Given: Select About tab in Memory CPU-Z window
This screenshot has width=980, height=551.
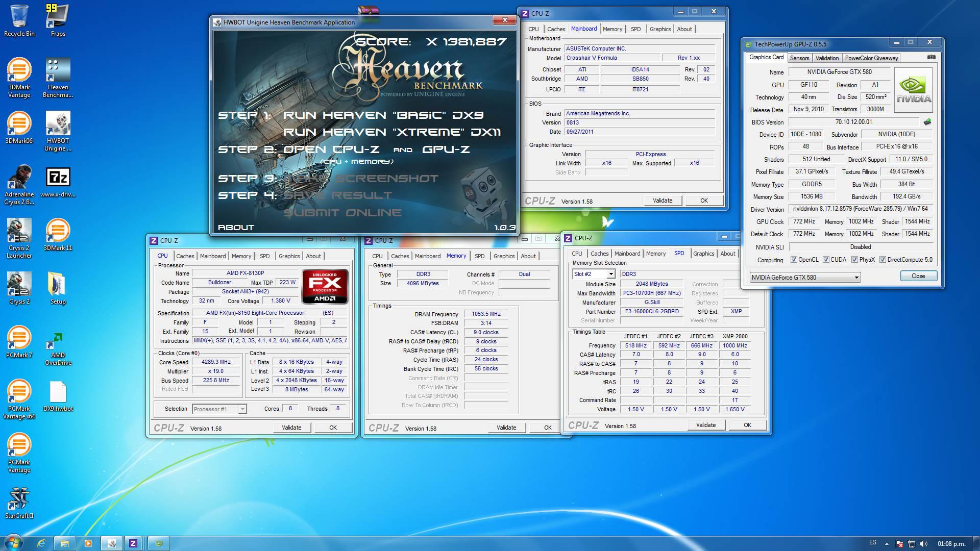Looking at the screenshot, I should (x=528, y=256).
